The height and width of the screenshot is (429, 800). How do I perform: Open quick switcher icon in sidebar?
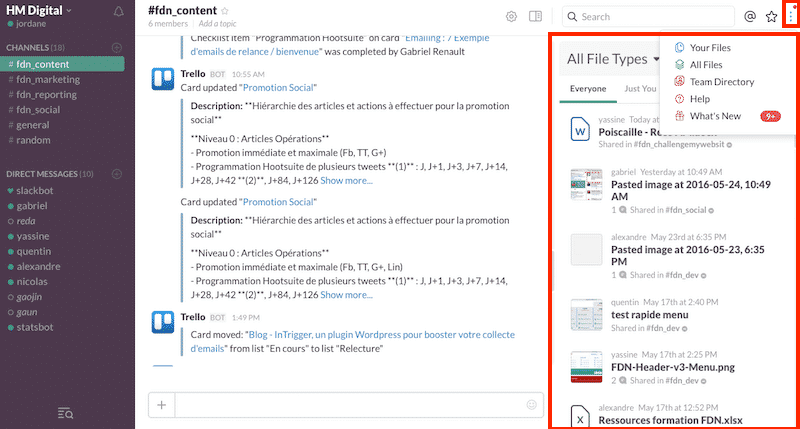click(67, 413)
